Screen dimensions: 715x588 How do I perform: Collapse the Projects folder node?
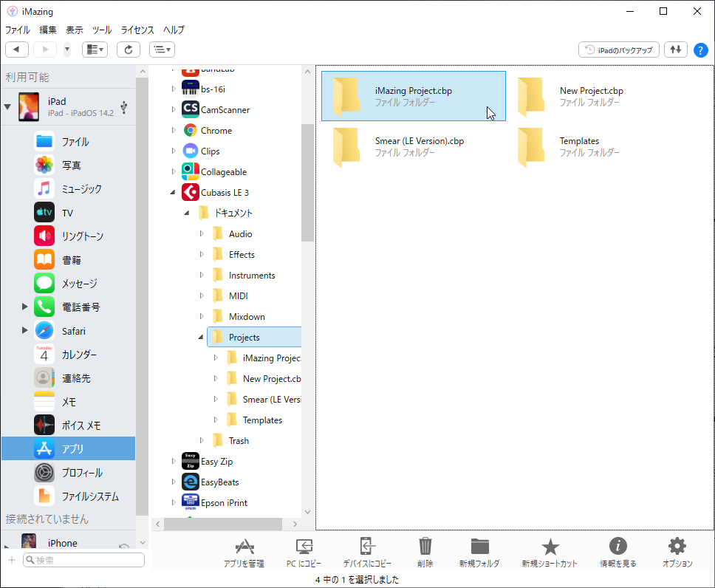(x=201, y=337)
